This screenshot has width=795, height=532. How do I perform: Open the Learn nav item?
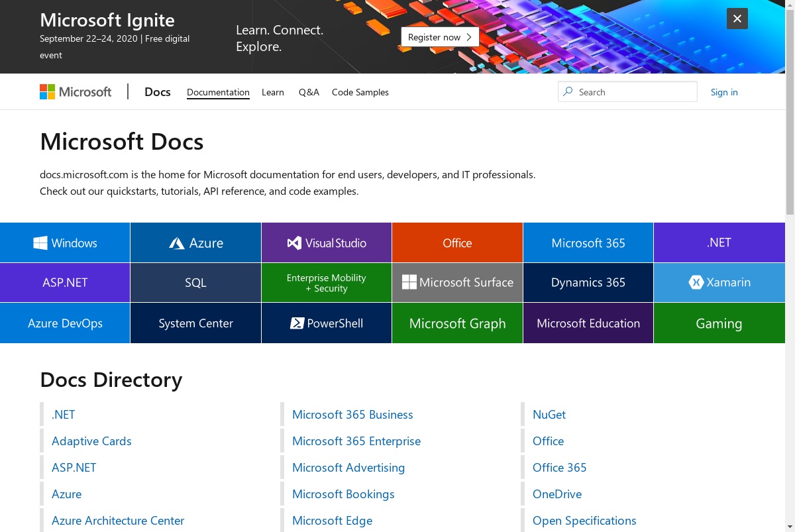pos(273,92)
